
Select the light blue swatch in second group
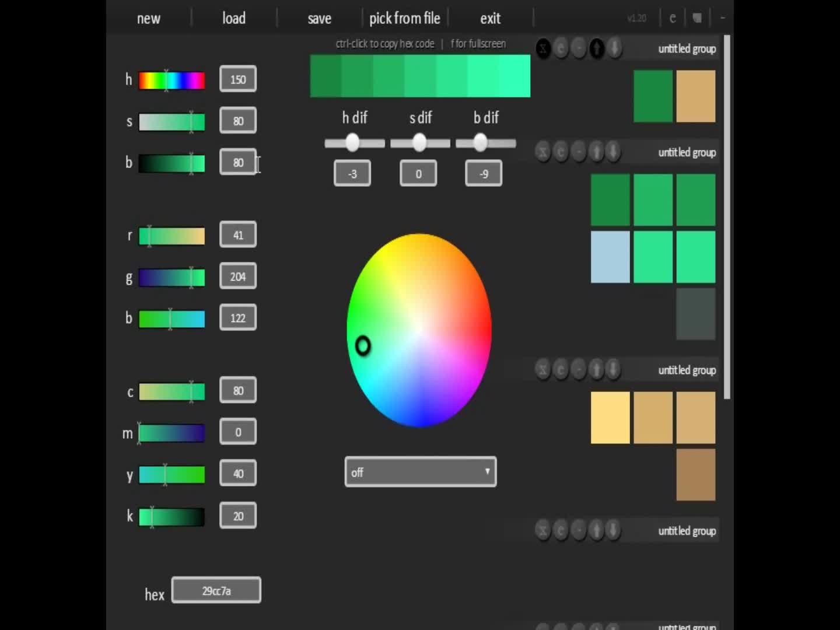pyautogui.click(x=610, y=257)
